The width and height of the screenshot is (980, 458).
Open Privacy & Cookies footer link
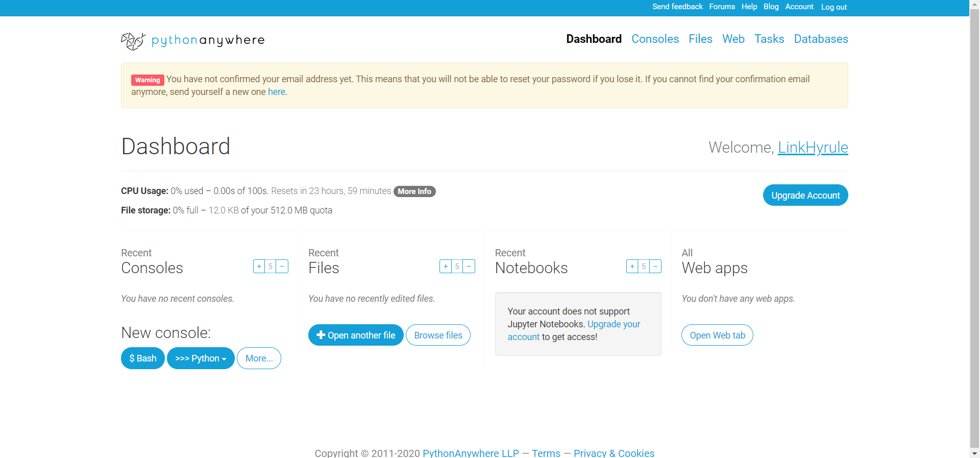pos(614,453)
